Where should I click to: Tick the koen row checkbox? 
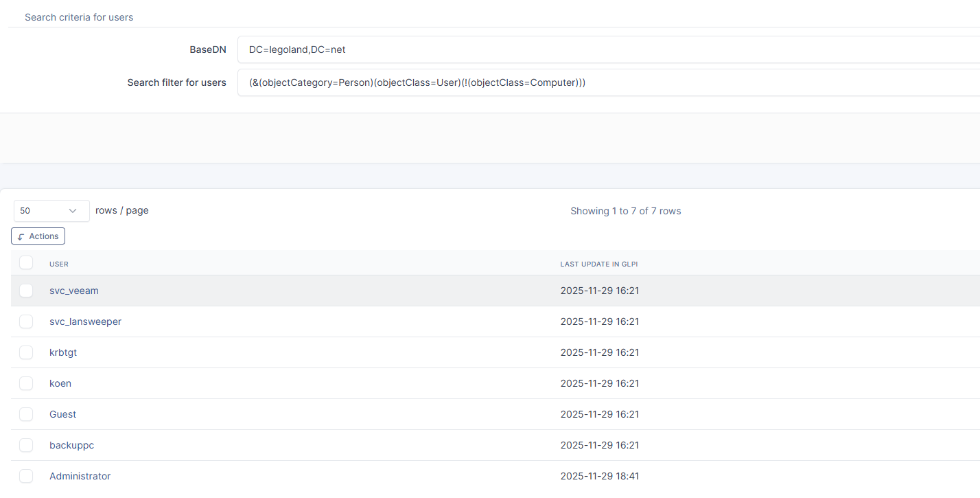(26, 383)
